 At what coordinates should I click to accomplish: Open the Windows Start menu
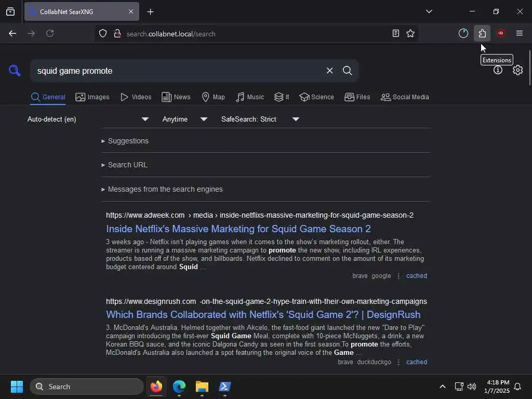coord(17,387)
